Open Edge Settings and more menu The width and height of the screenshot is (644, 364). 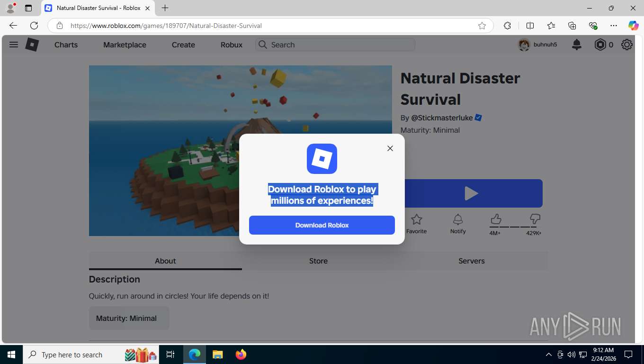coord(614,26)
